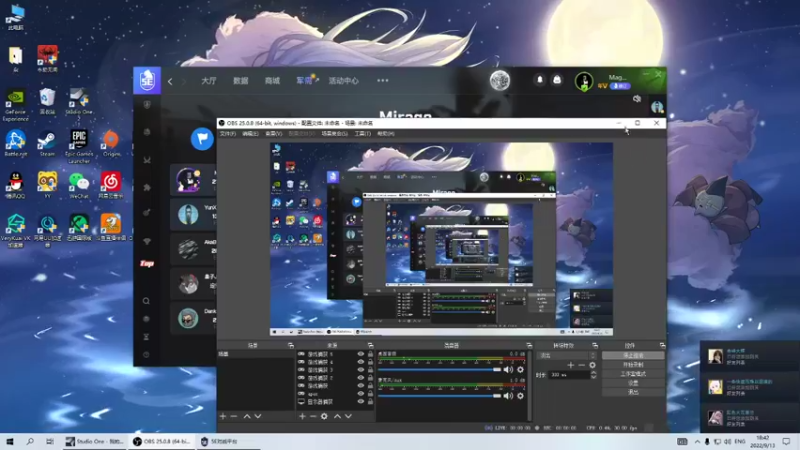Open desktop audio settings gear in mixer
Viewport: 800px width, 450px height.
(520, 369)
